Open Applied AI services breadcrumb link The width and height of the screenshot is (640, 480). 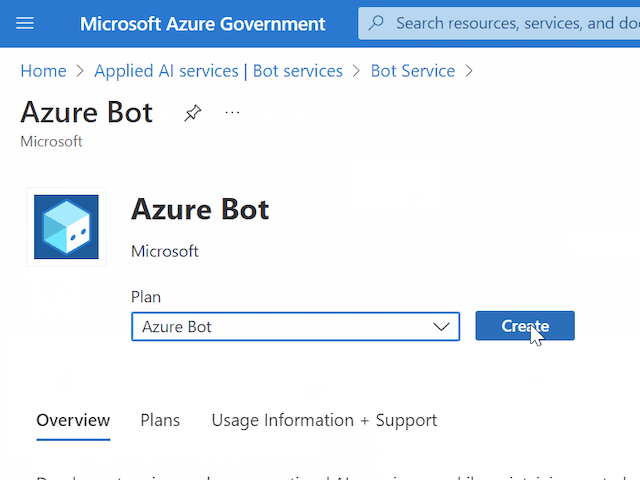[x=218, y=71]
